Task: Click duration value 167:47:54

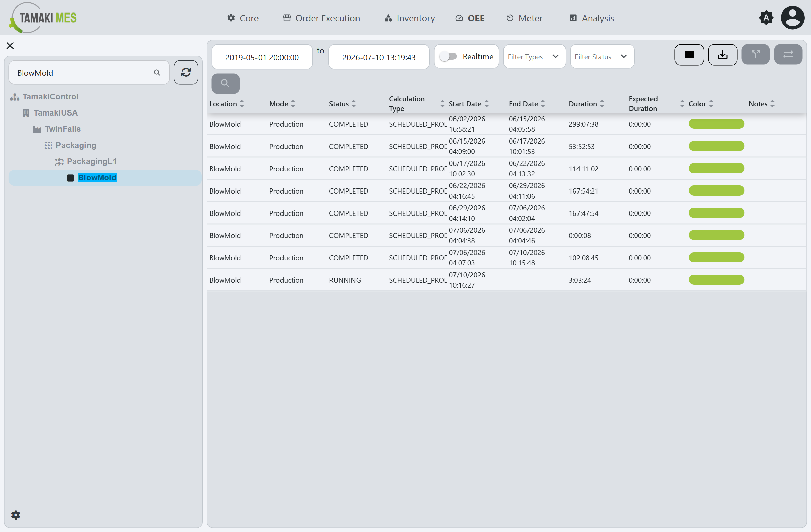Action: click(583, 213)
